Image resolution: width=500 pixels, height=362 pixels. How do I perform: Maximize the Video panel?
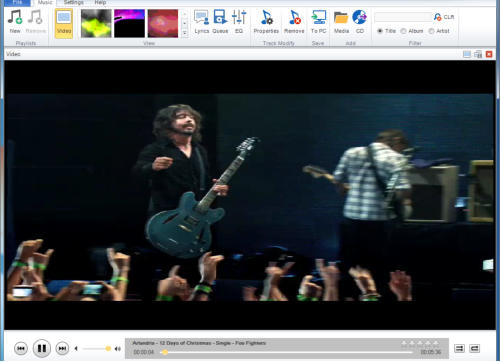tap(467, 54)
